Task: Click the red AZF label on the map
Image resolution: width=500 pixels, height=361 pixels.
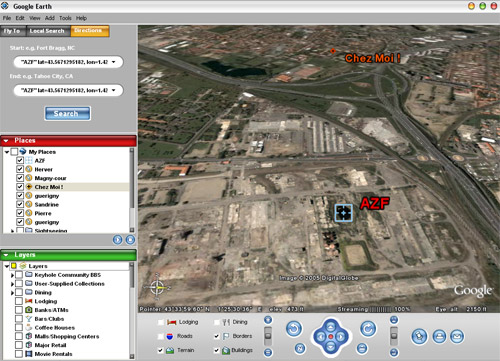Action: pos(375,203)
